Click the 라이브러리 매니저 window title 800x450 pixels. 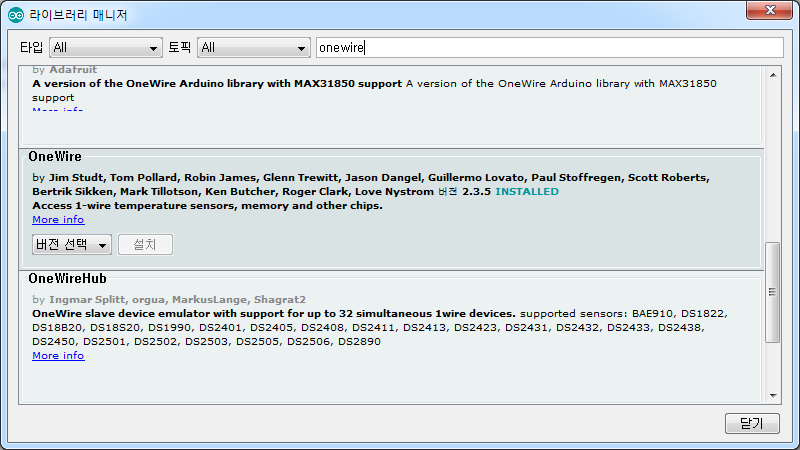[78, 15]
